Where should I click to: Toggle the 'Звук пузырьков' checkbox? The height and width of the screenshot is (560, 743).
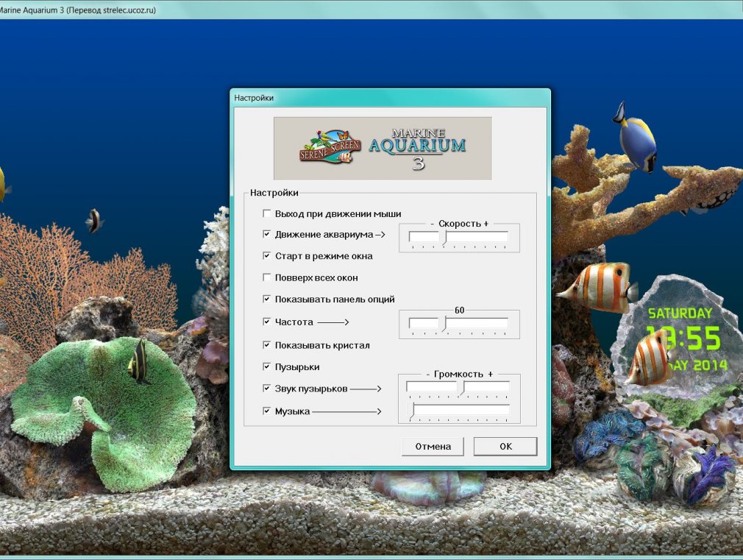[x=267, y=389]
